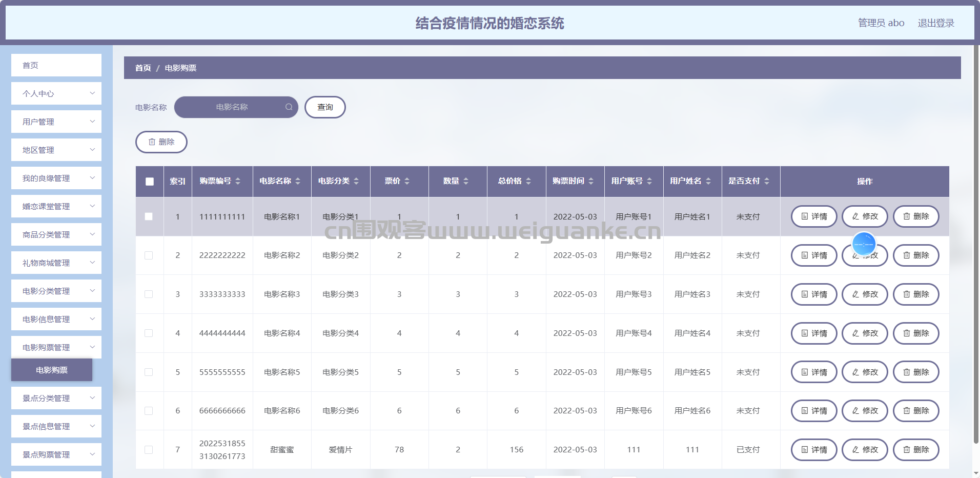Delete row 7 甜蜜蜜 ticket record
Image resolution: width=980 pixels, height=478 pixels.
click(916, 450)
